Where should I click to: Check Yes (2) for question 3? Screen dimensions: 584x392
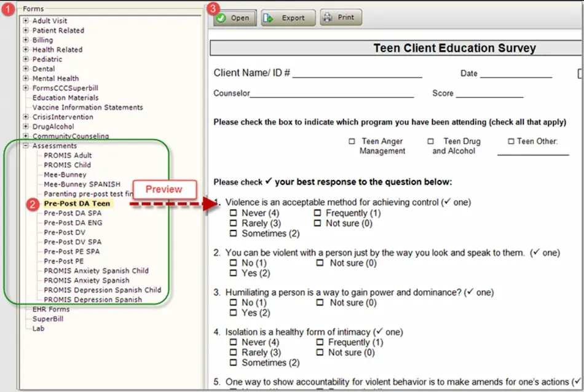click(x=233, y=312)
